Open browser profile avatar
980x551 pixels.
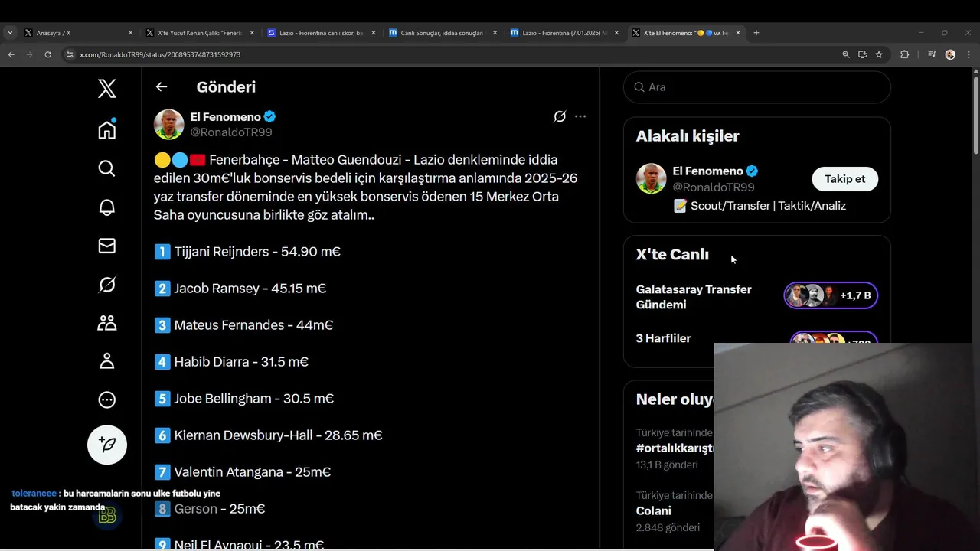[950, 54]
